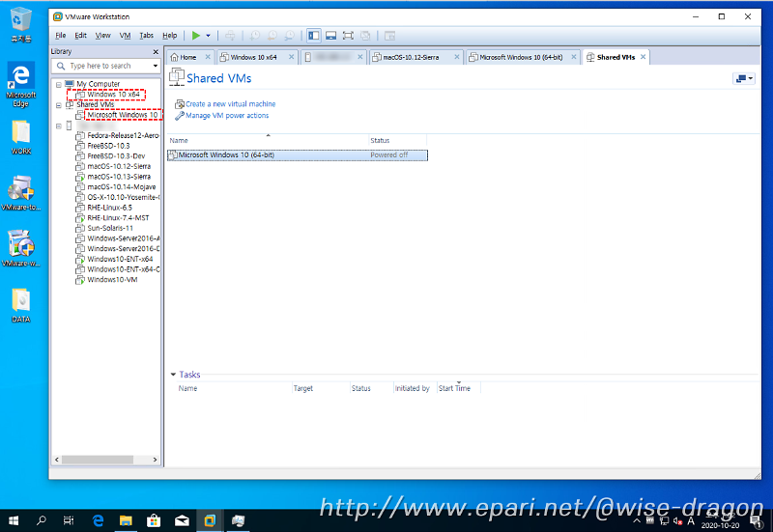
Task: Click the library horizontal scrollbar left arrow
Action: [x=57, y=460]
